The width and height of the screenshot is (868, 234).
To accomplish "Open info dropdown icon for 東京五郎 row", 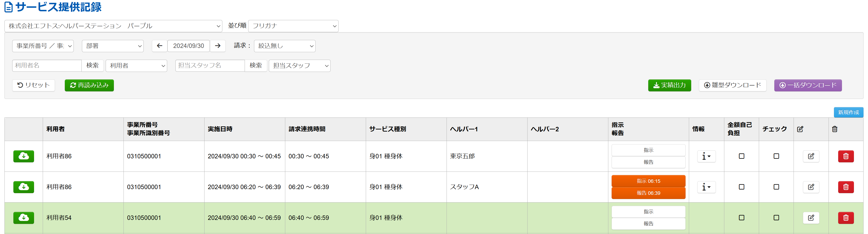I will click(x=706, y=156).
